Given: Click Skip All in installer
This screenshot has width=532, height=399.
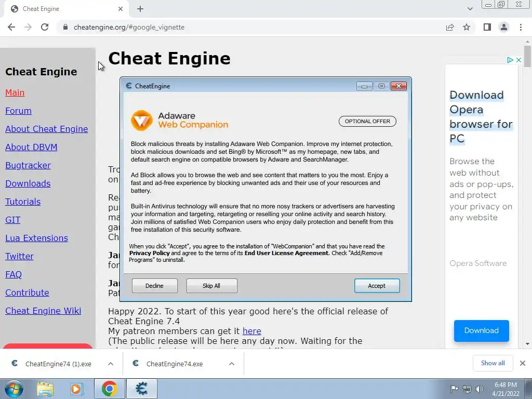Looking at the screenshot, I should click(211, 286).
